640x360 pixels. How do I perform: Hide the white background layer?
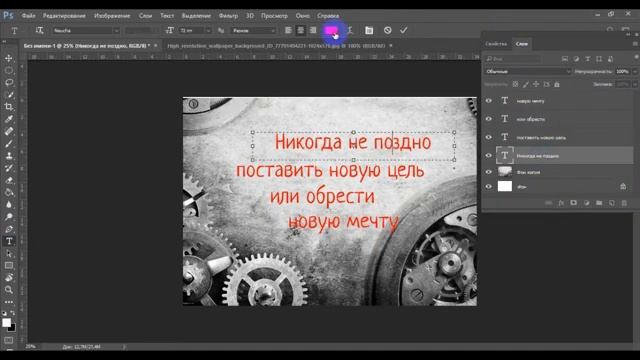(489, 187)
